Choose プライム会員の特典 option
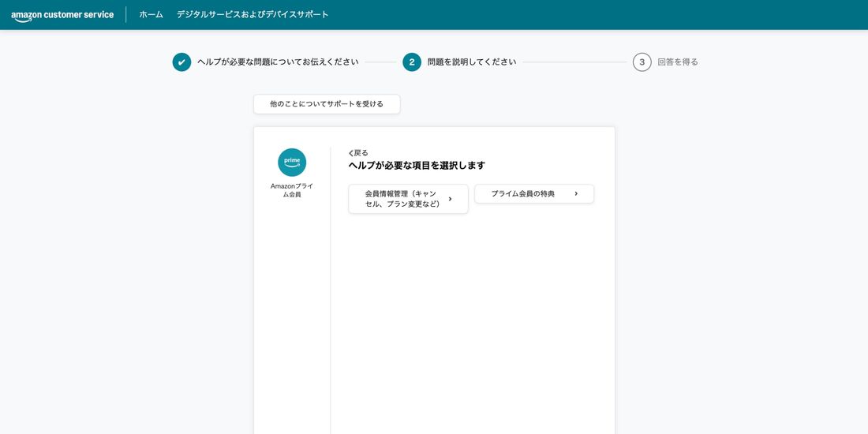The width and height of the screenshot is (868, 434). [x=534, y=194]
